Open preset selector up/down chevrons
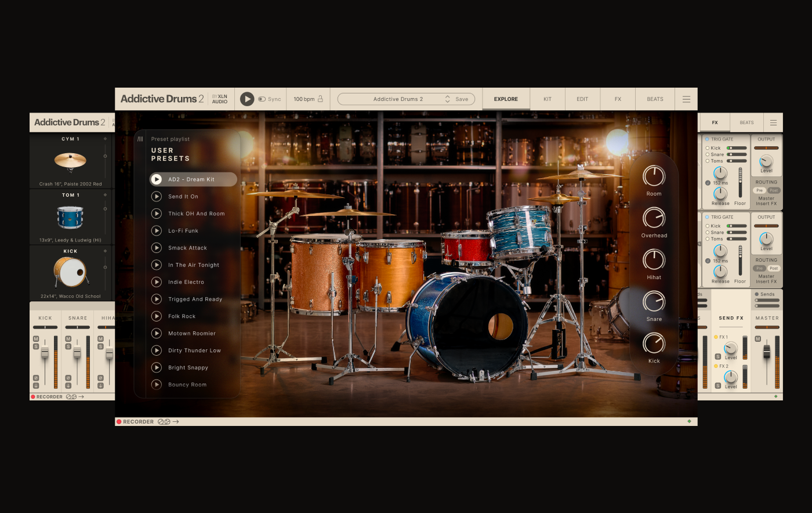Viewport: 812px width, 513px height. click(447, 99)
